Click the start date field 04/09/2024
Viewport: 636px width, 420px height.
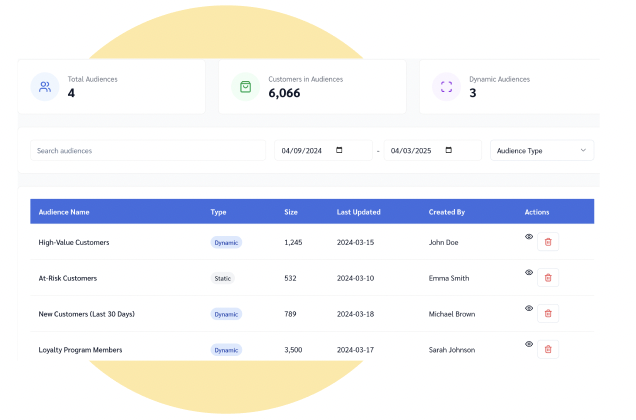[x=323, y=151]
